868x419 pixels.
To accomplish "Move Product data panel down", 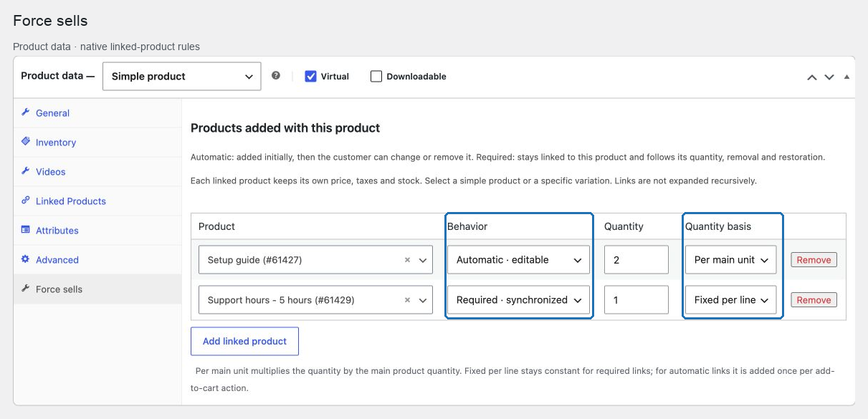I will [829, 77].
